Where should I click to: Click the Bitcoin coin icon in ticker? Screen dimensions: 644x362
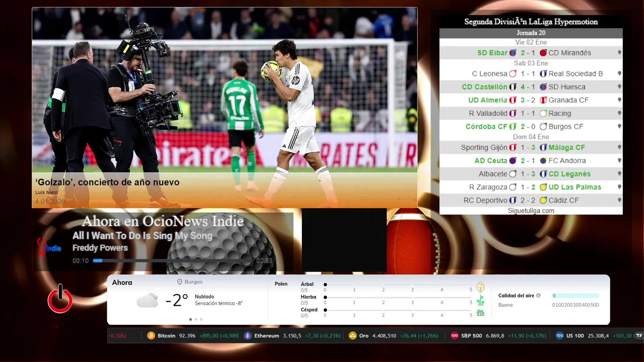click(x=151, y=336)
